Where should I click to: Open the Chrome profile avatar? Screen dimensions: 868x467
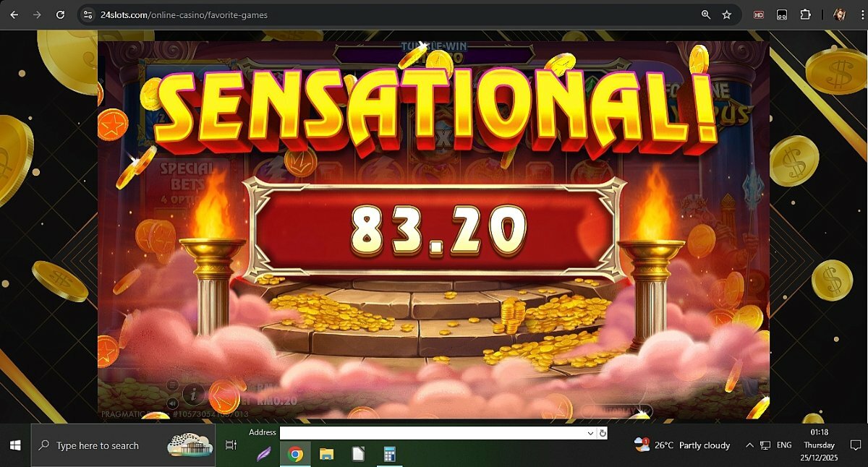(839, 14)
